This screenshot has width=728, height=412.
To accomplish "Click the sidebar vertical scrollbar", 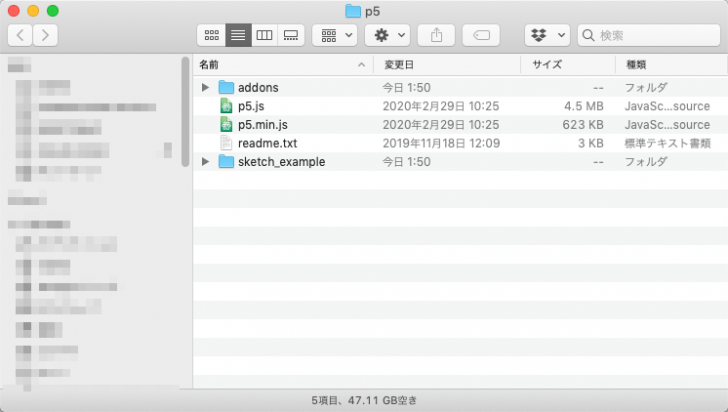I will tap(185, 110).
